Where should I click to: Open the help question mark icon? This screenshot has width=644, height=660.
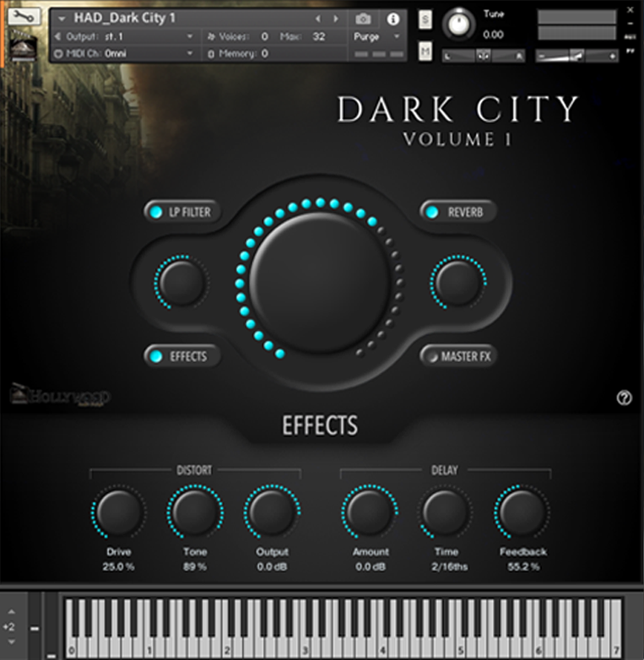click(624, 398)
